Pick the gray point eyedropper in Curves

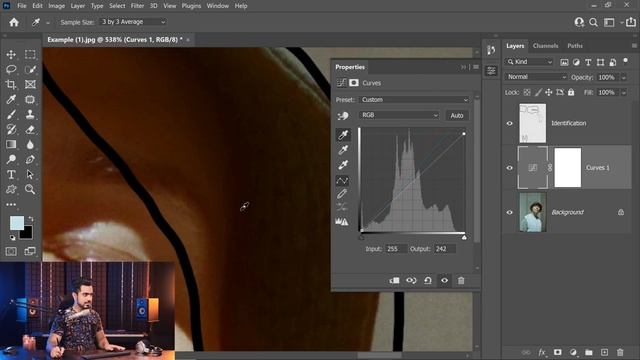tap(343, 150)
